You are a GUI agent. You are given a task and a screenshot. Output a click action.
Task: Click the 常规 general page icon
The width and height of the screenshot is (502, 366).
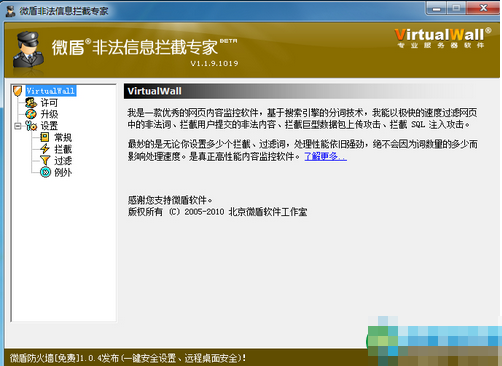pos(45,137)
